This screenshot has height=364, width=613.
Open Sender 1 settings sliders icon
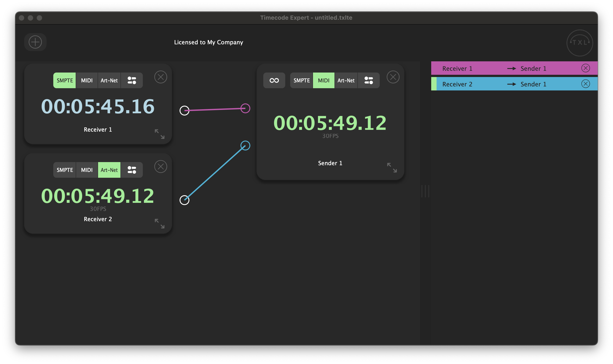pyautogui.click(x=369, y=80)
